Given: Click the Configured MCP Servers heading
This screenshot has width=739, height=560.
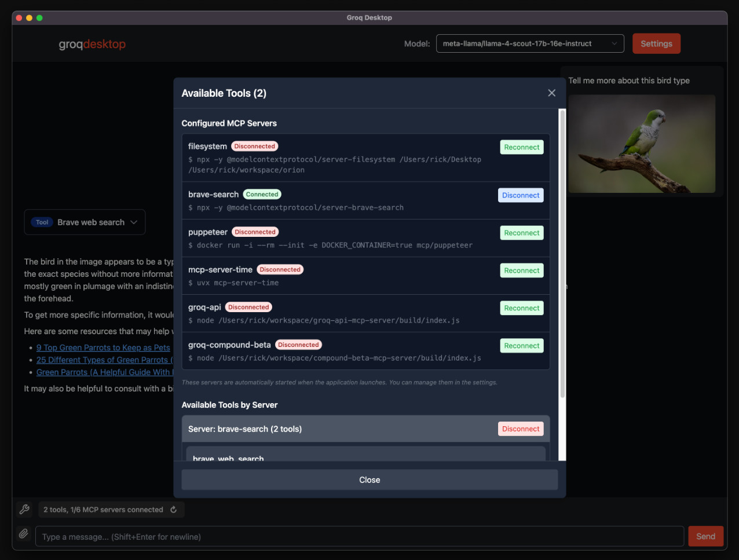Looking at the screenshot, I should click(229, 123).
